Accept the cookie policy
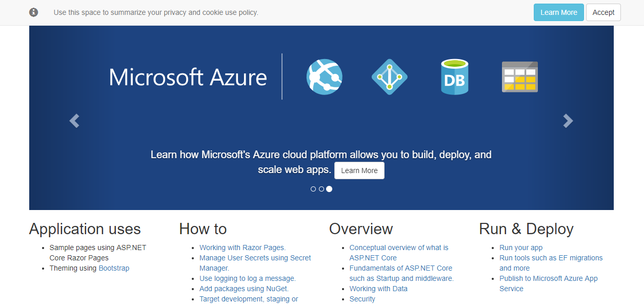The width and height of the screenshot is (644, 304). point(603,12)
